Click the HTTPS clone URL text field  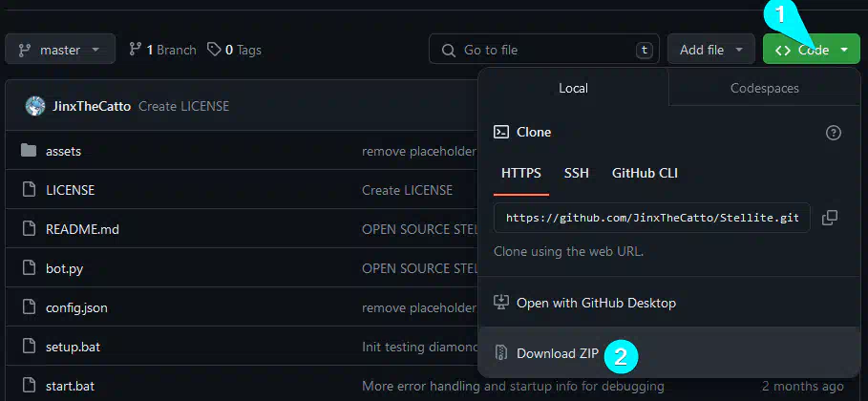(x=652, y=218)
